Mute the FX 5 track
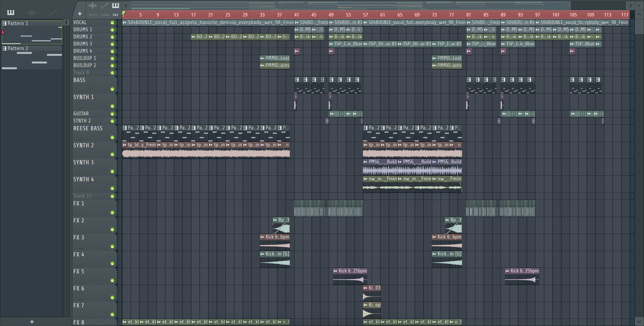Screen dimensions: 644x326 click(112, 281)
